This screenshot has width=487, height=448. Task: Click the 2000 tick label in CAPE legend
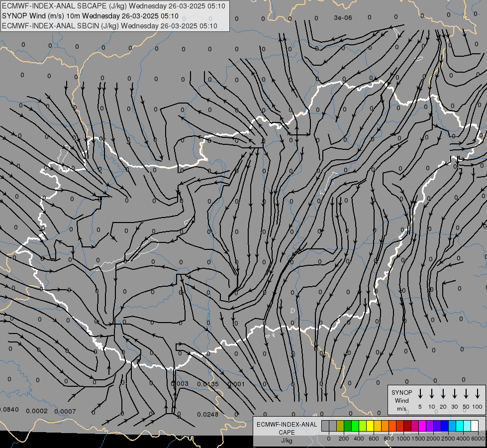433,439
